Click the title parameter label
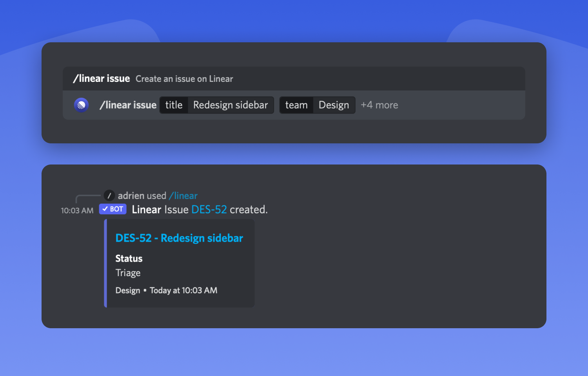This screenshot has height=376, width=588. point(174,105)
